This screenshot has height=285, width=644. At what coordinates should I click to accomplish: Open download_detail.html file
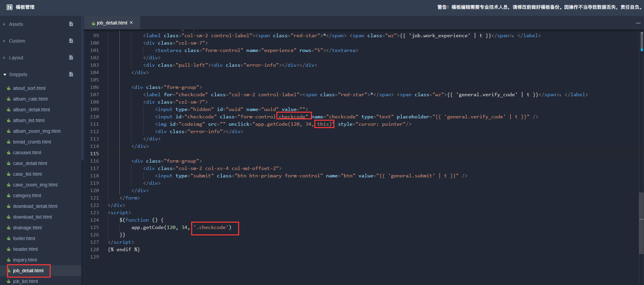(35, 206)
